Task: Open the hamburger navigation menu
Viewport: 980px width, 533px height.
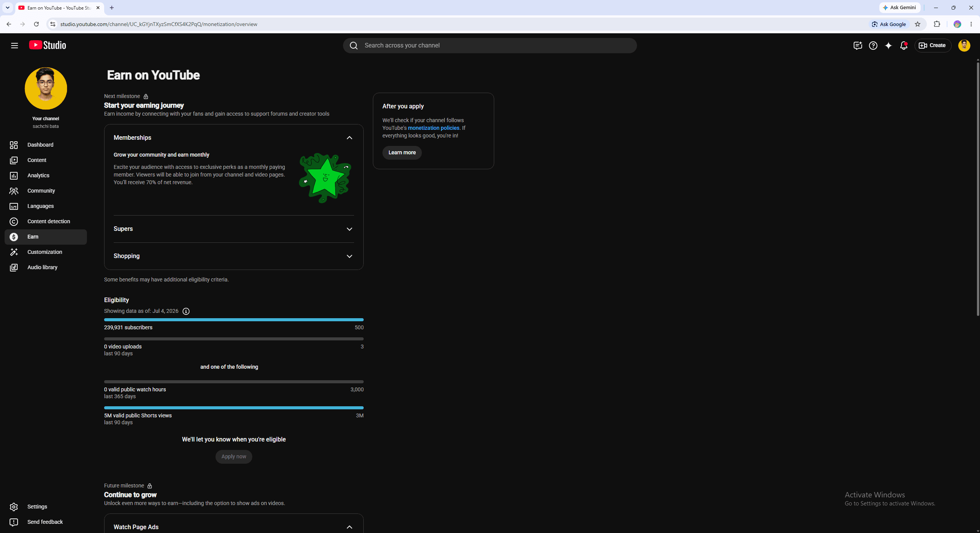Action: pos(15,46)
